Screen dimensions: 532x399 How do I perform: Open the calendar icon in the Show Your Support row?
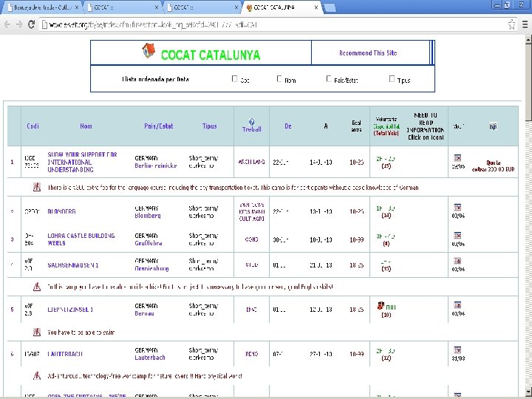pyautogui.click(x=457, y=158)
